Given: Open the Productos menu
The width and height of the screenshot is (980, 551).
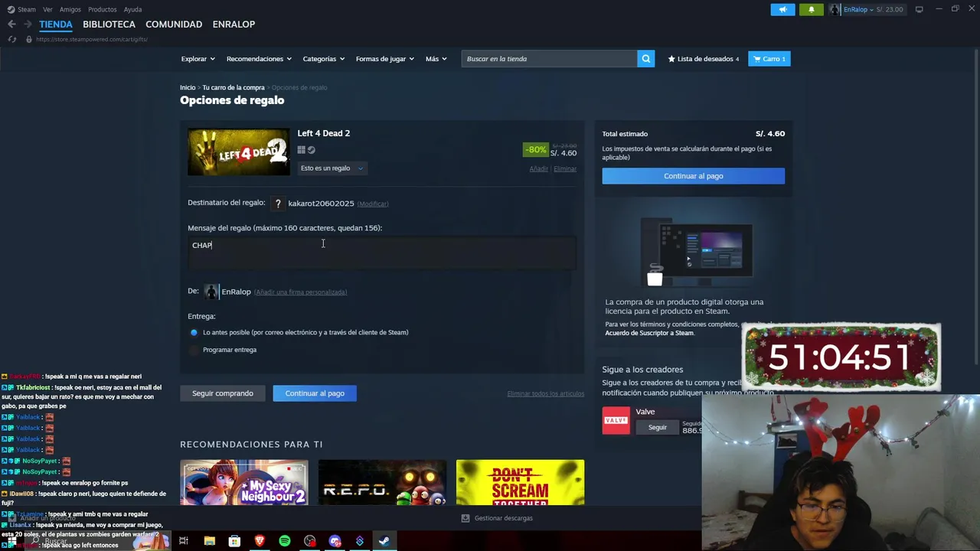Looking at the screenshot, I should [x=102, y=9].
